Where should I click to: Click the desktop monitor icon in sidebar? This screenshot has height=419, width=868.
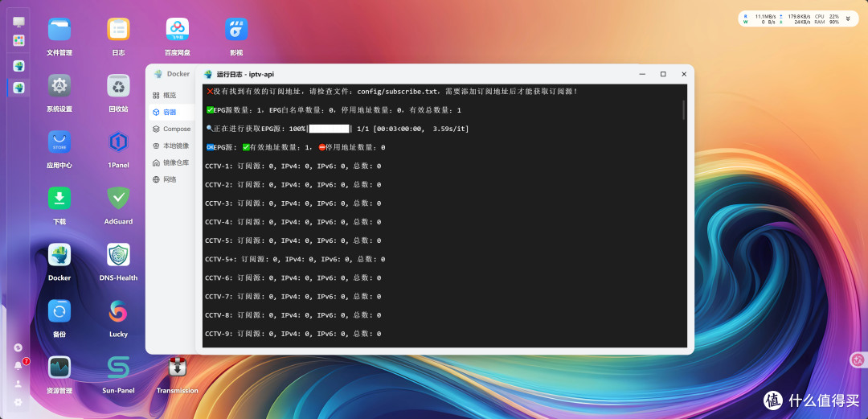pyautogui.click(x=18, y=22)
